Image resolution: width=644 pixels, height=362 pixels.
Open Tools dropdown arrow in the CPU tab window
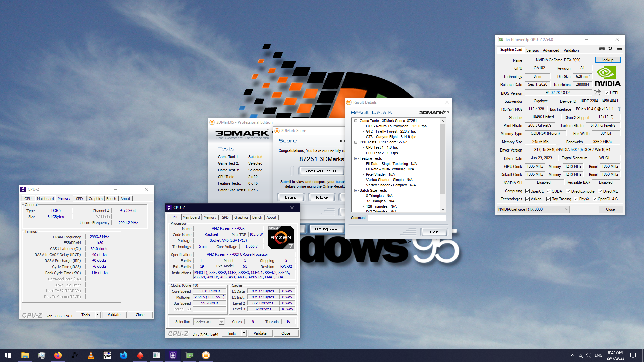click(244, 334)
